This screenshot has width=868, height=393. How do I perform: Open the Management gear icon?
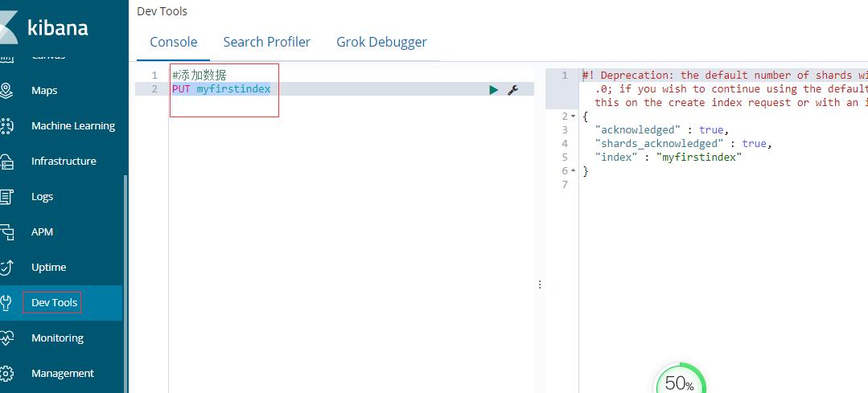(x=6, y=374)
